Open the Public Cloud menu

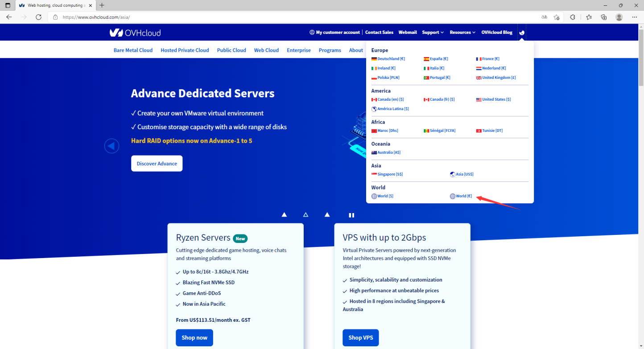point(231,50)
